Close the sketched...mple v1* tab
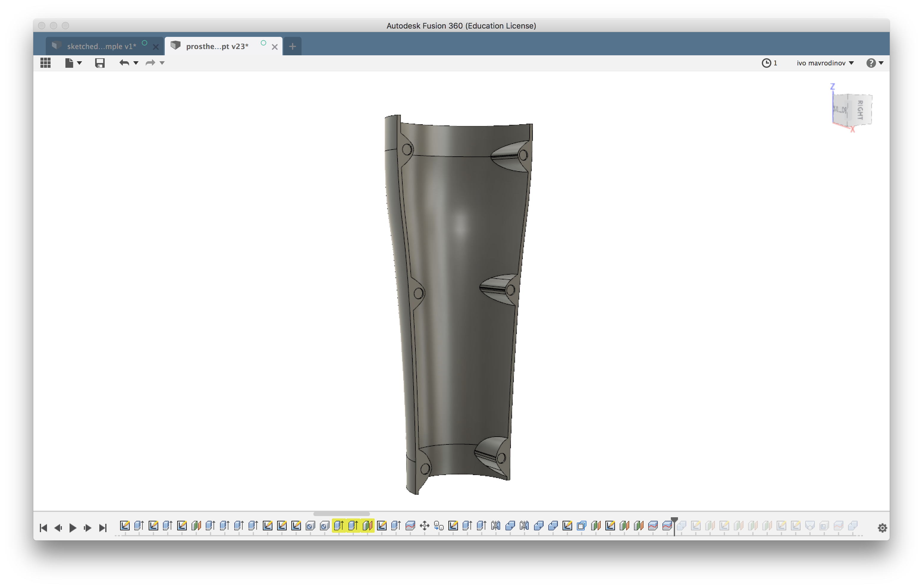923x588 pixels. click(x=156, y=47)
